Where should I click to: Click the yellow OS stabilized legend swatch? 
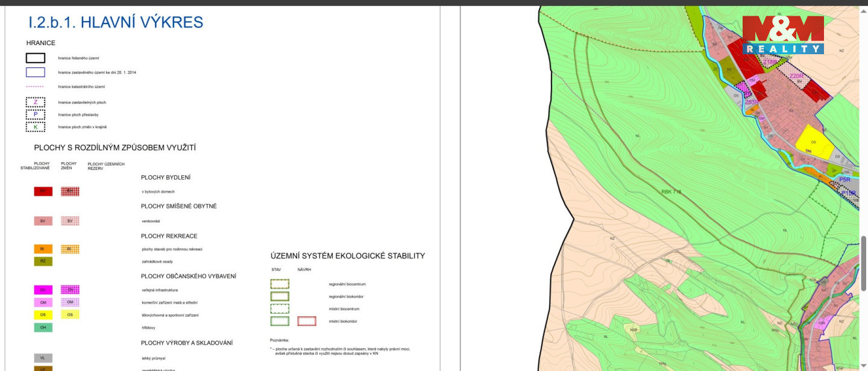click(x=43, y=315)
